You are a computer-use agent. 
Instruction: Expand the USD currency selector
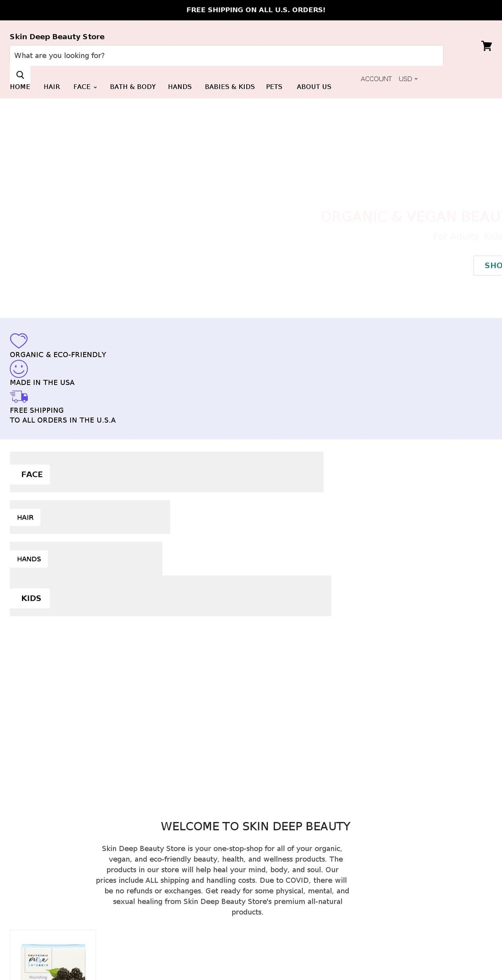coord(408,79)
